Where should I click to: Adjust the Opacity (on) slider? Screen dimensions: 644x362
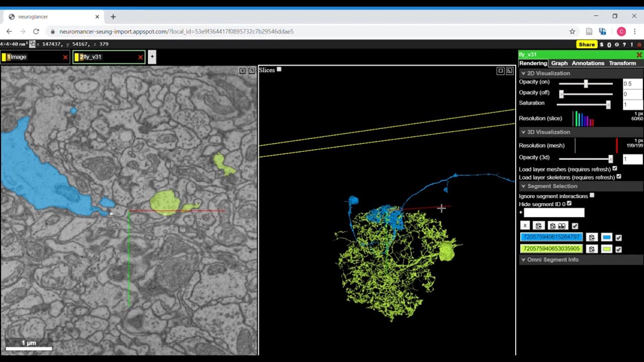pos(586,84)
